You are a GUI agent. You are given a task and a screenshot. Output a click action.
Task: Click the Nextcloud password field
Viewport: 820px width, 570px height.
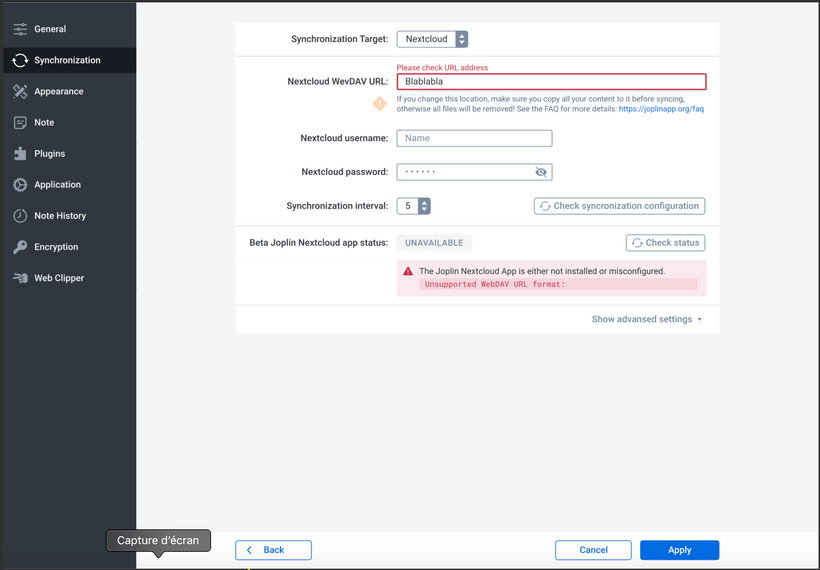tap(474, 172)
